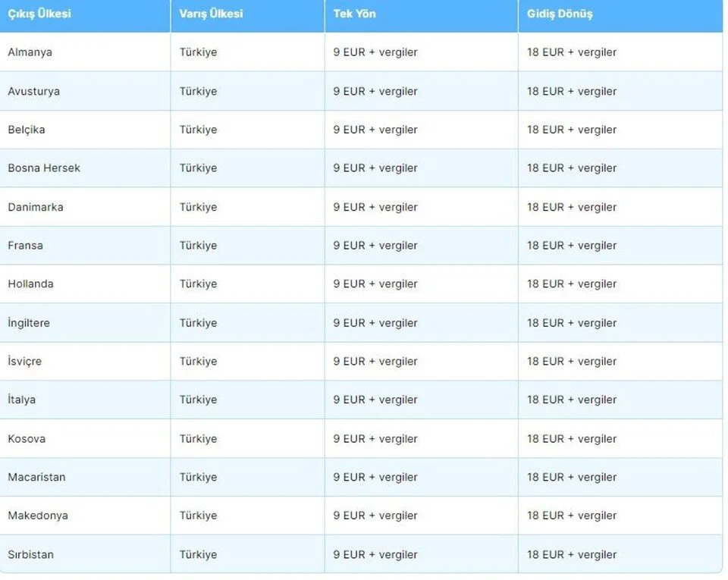Click the round-trip price for Sırbistan

pyautogui.click(x=572, y=555)
